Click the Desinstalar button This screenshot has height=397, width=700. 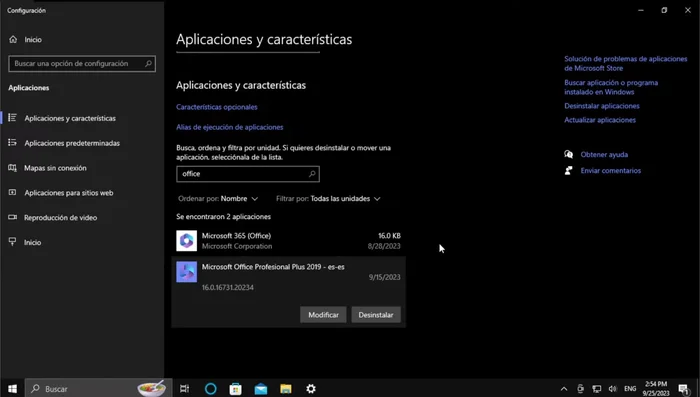tap(376, 315)
